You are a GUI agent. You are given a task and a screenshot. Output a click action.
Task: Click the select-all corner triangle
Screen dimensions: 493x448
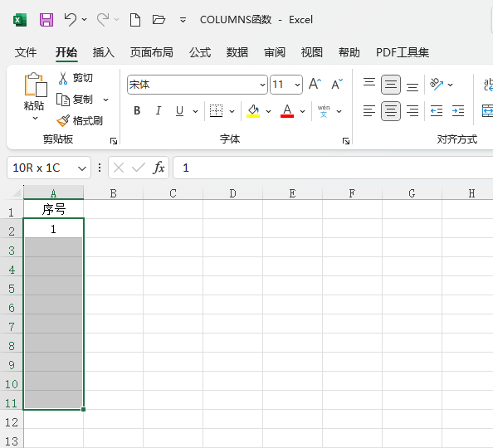17,192
